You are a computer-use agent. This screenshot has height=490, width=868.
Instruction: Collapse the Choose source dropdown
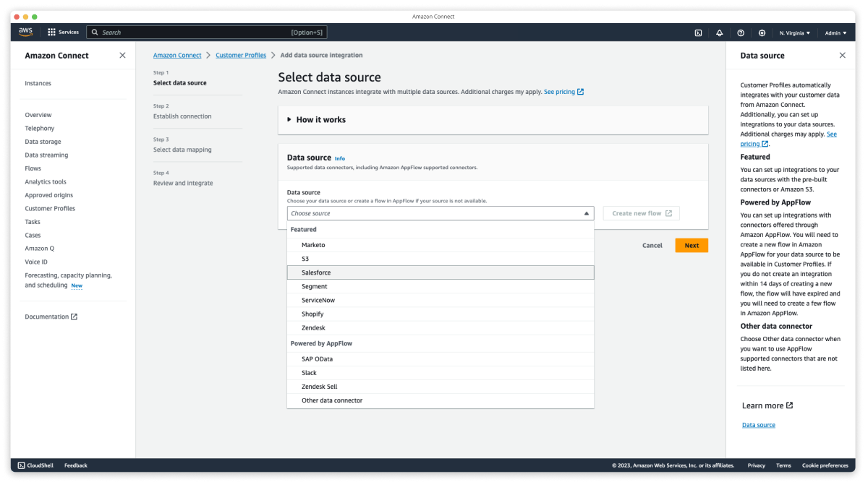pos(586,214)
